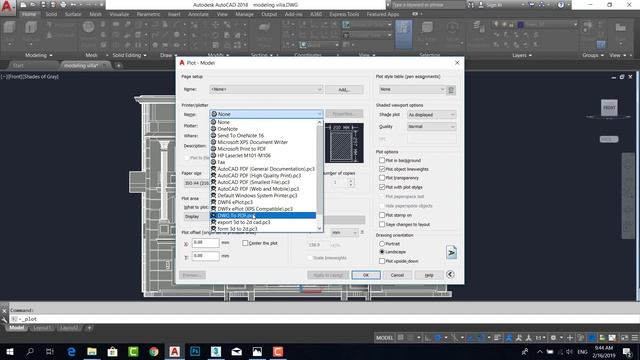This screenshot has height=360, width=640.
Task: Click the plot offset Y input field
Action: [205, 256]
